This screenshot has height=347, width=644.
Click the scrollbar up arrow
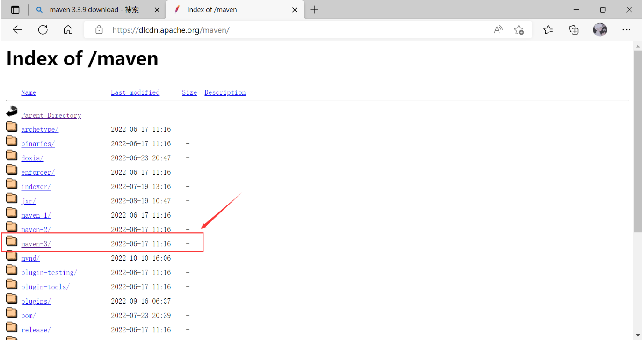638,45
